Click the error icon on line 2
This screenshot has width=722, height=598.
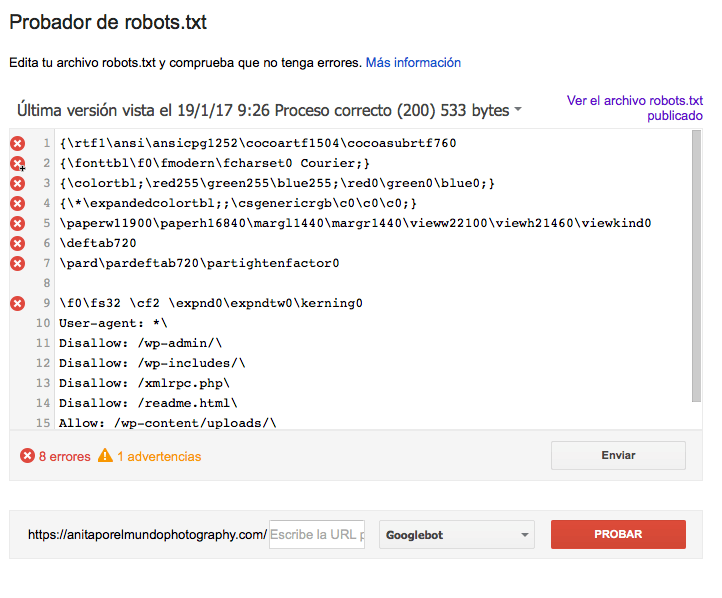pos(17,163)
